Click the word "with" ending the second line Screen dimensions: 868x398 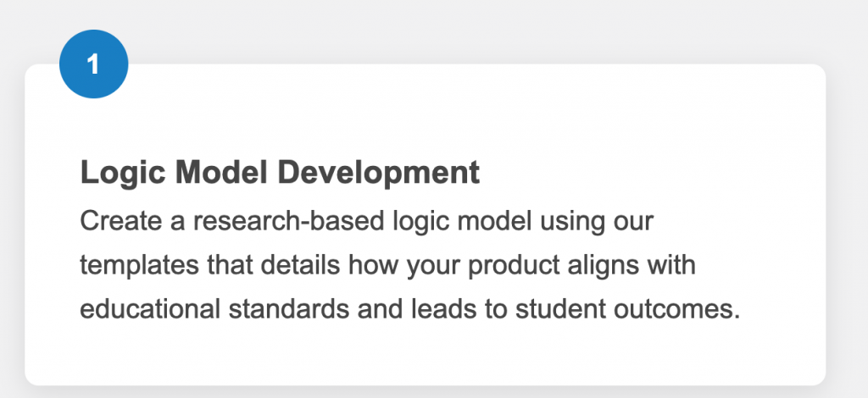tap(670, 265)
